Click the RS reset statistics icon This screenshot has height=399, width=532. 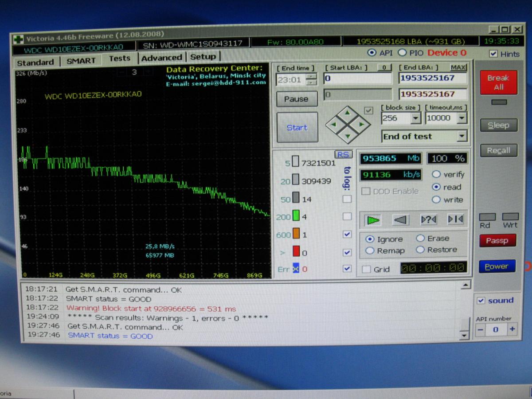[x=344, y=154]
